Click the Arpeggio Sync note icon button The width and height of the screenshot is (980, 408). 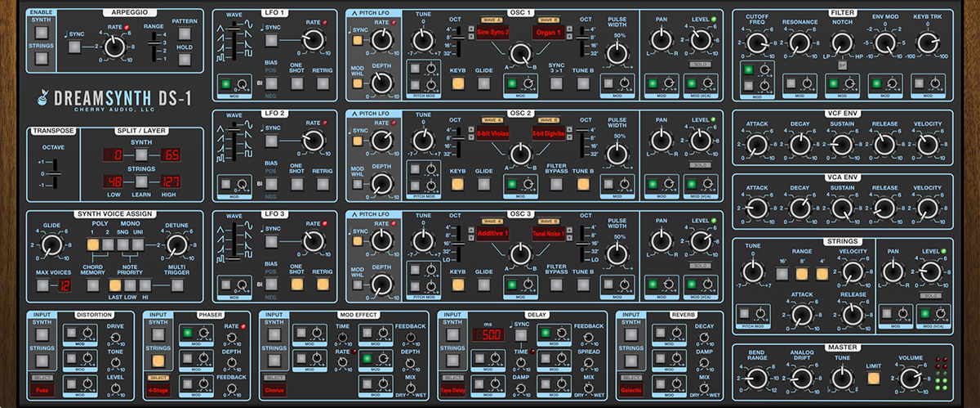coord(75,47)
